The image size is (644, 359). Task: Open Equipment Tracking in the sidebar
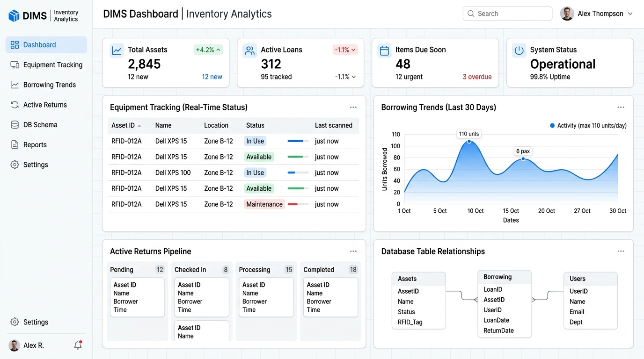coord(46,65)
